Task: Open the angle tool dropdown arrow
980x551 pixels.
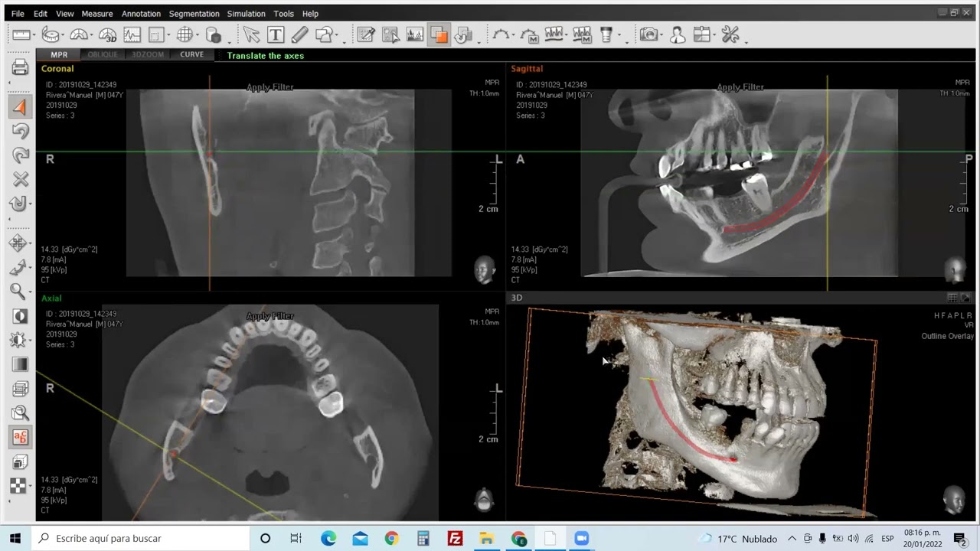Action: click(x=90, y=36)
